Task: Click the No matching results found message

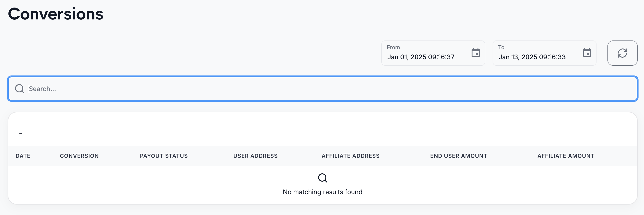Action: pos(322,192)
